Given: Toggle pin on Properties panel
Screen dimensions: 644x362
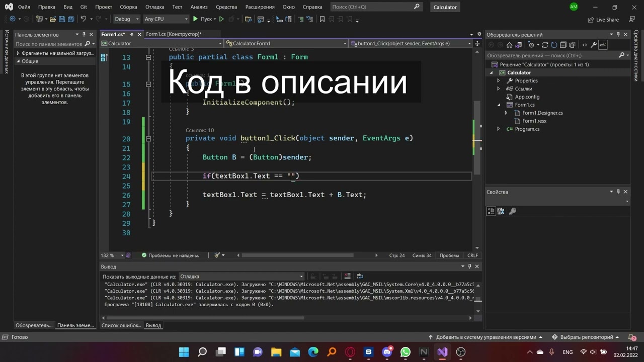Looking at the screenshot, I should click(x=618, y=192).
